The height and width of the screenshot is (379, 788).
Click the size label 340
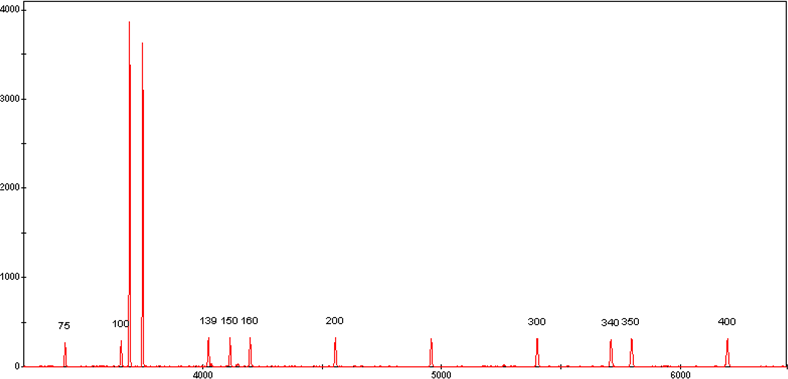click(x=610, y=323)
